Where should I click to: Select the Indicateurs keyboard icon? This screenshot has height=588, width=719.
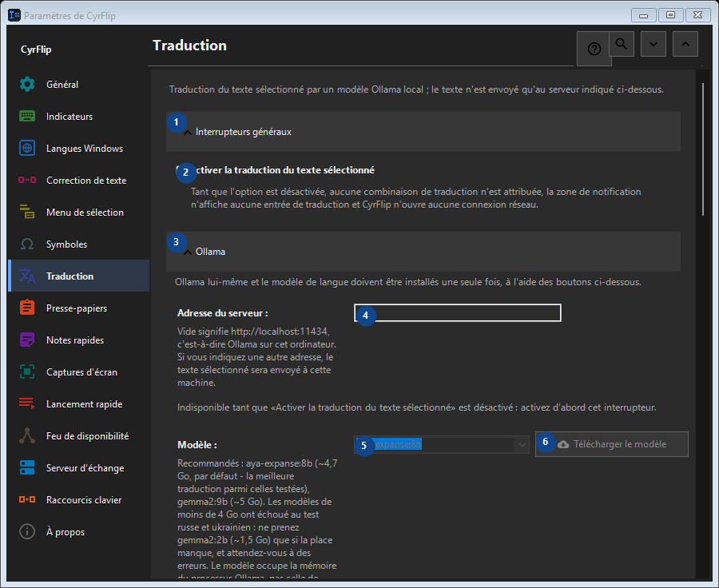[x=27, y=116]
